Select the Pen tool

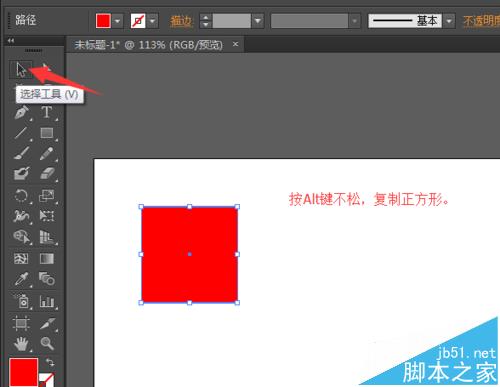[21, 112]
